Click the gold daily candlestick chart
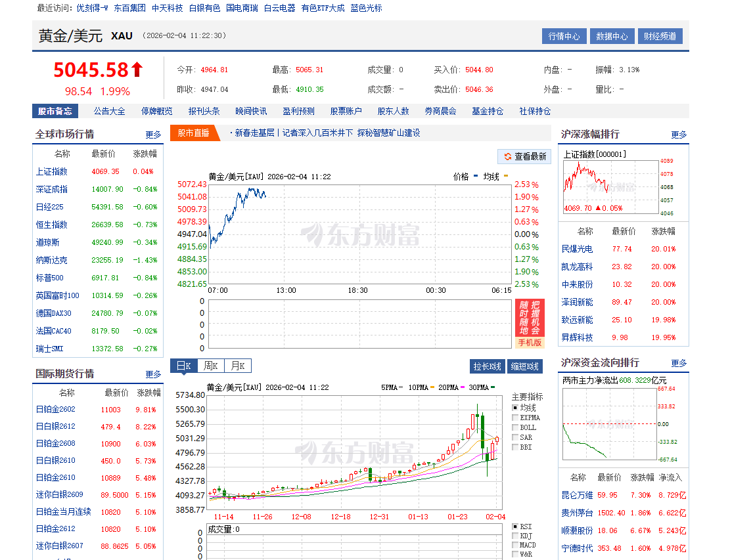The height and width of the screenshot is (560, 730). [355, 452]
